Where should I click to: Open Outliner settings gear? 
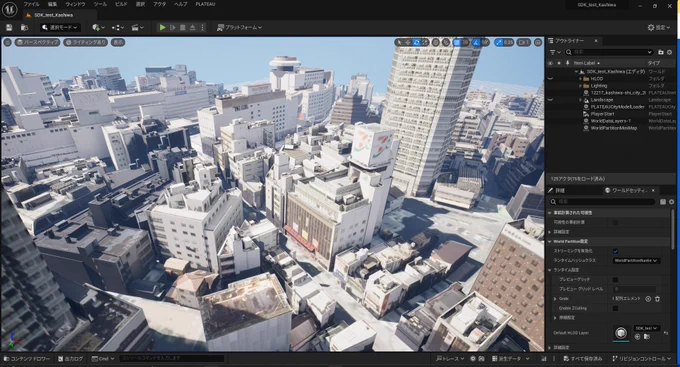click(x=670, y=52)
